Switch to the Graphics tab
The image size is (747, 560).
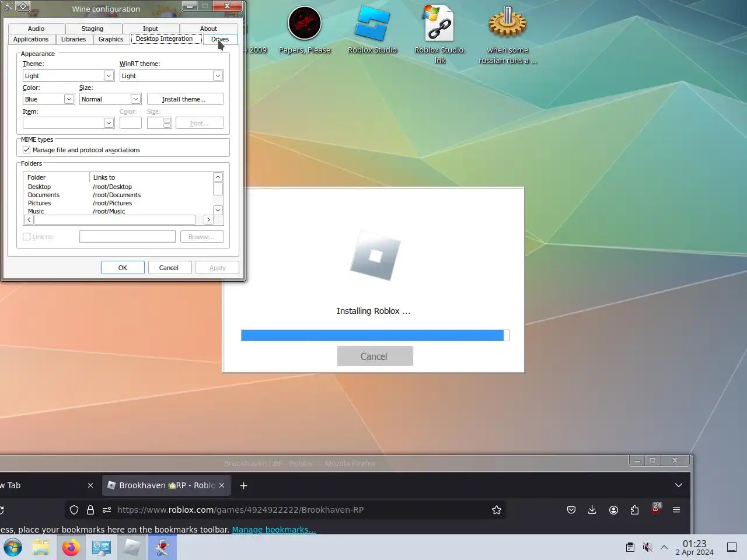tap(111, 39)
